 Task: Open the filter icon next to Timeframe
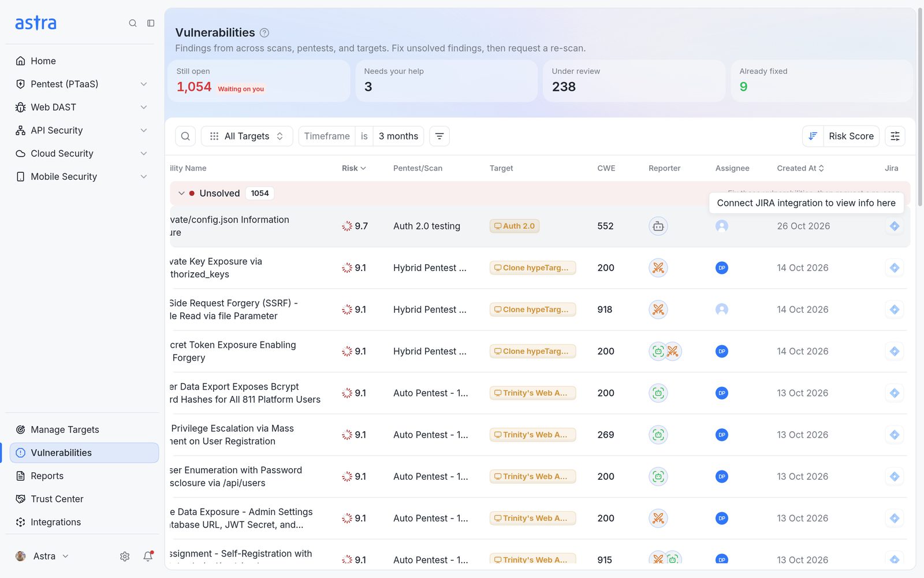(439, 136)
